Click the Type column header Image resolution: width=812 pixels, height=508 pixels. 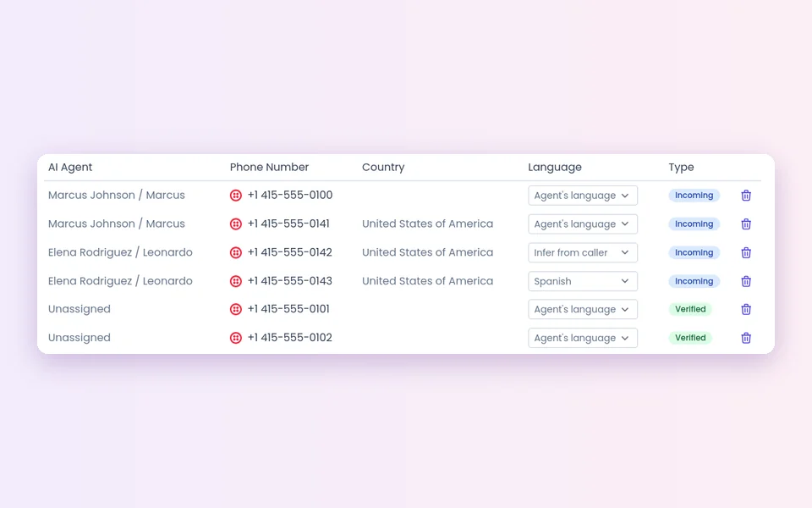pyautogui.click(x=681, y=168)
